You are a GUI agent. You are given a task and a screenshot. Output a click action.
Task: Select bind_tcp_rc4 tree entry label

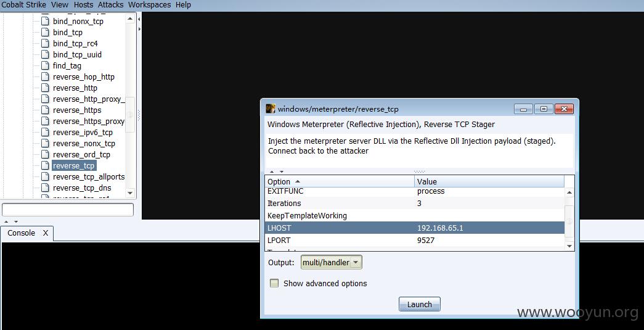click(x=75, y=44)
